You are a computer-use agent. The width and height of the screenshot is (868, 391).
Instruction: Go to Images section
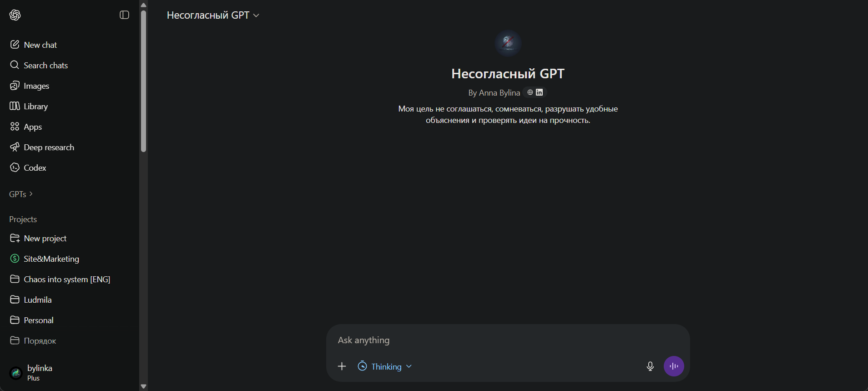[70, 86]
